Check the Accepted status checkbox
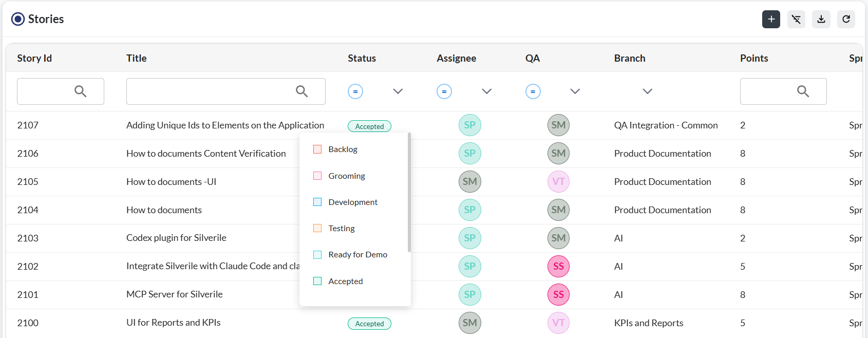 pos(317,281)
